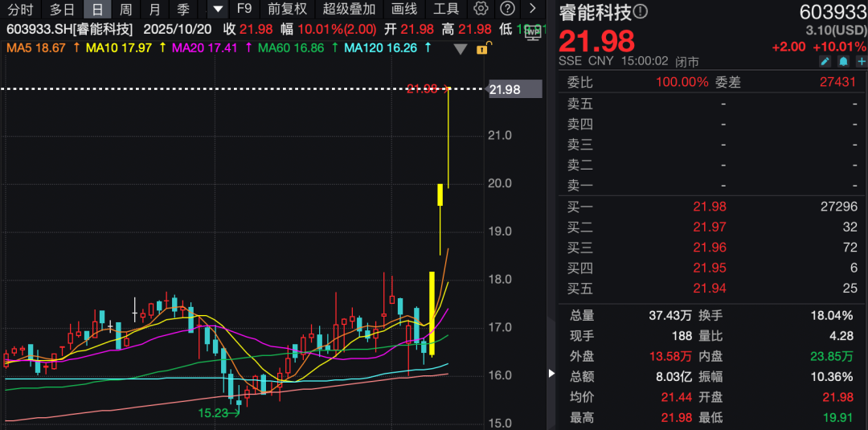
Task: Click the 委差 27431 value
Action: (837, 83)
